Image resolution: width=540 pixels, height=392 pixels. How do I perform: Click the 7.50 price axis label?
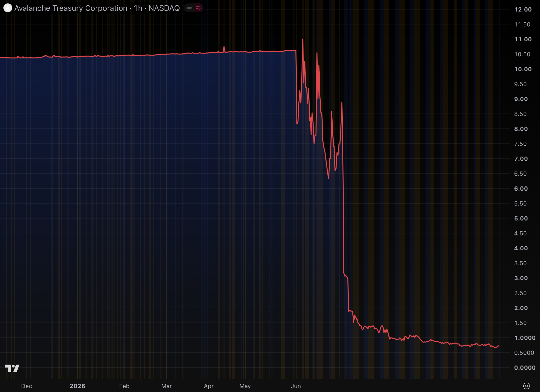click(x=520, y=144)
